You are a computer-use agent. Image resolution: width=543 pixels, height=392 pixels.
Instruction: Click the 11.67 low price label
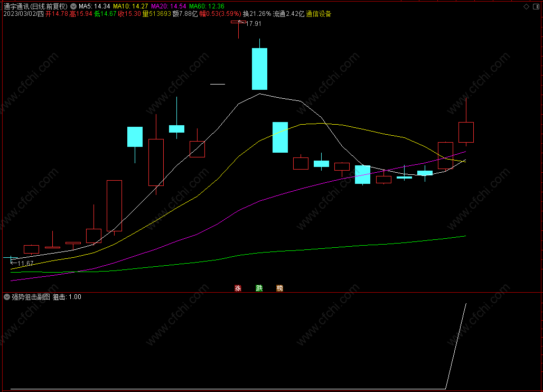(25, 263)
